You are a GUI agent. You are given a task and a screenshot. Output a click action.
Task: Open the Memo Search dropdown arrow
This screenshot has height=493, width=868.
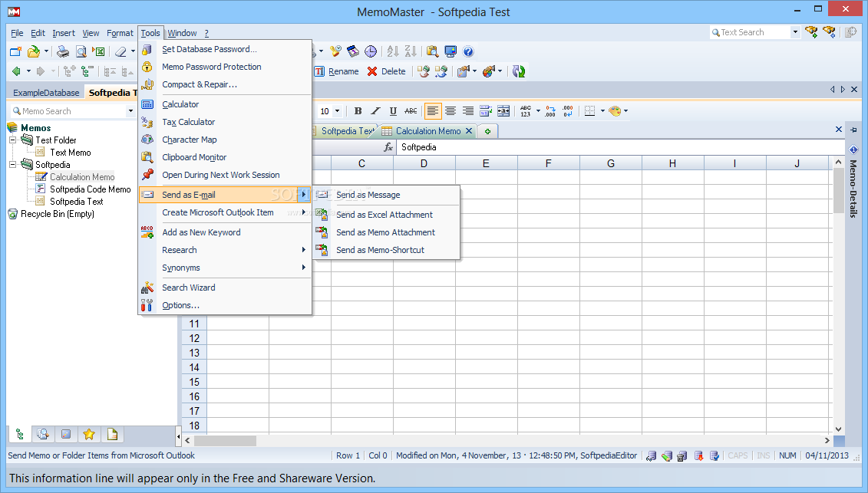pyautogui.click(x=130, y=111)
